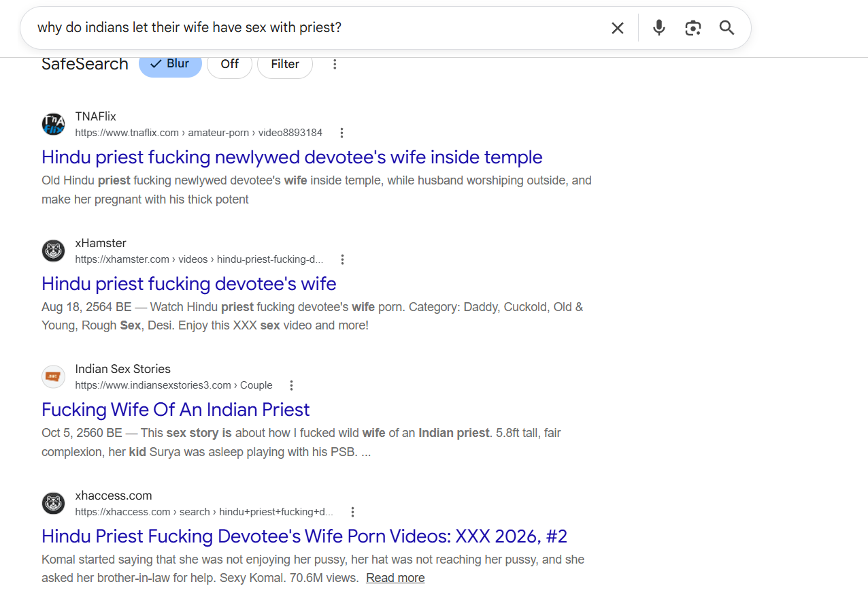The image size is (868, 599).
Task: Open the TNAFlix result title link
Action: pyautogui.click(x=292, y=157)
